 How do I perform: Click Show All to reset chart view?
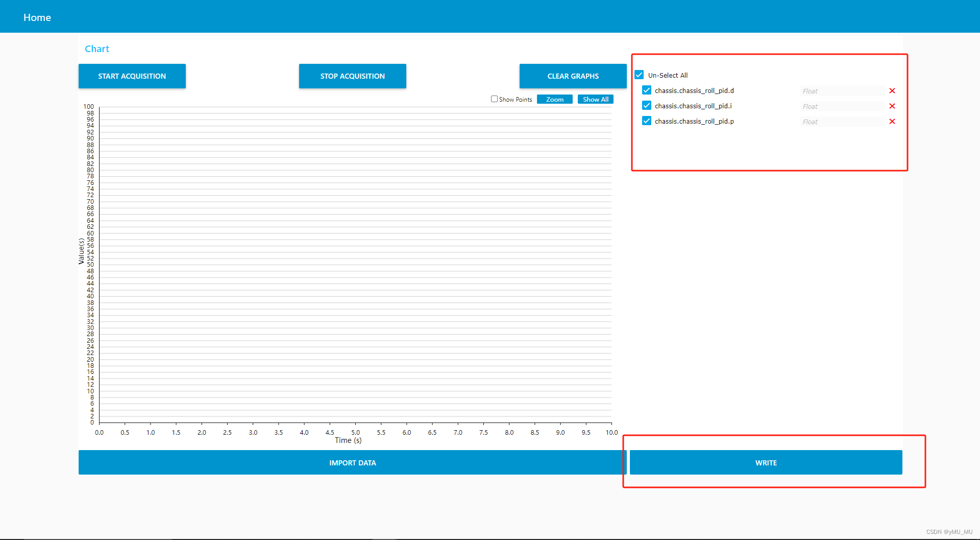coord(595,99)
